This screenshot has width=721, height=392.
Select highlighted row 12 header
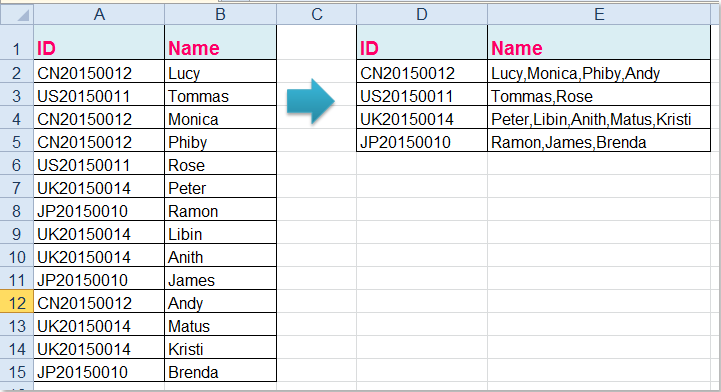pos(17,301)
